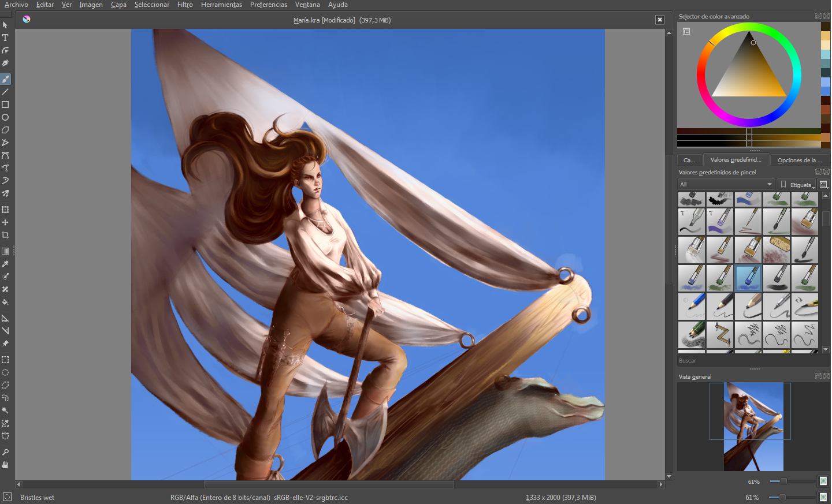Select the Rectangular selection tool
This screenshot has width=832, height=504.
pyautogui.click(x=5, y=360)
